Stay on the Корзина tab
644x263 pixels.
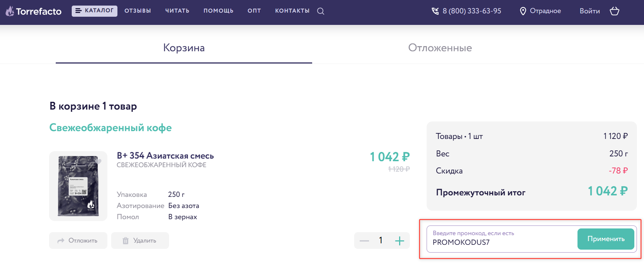pyautogui.click(x=184, y=48)
